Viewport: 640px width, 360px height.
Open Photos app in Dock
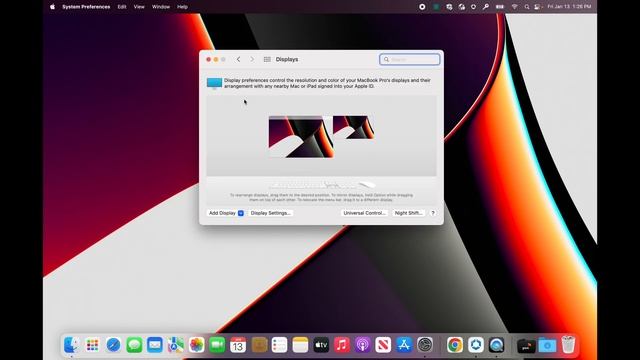196,345
